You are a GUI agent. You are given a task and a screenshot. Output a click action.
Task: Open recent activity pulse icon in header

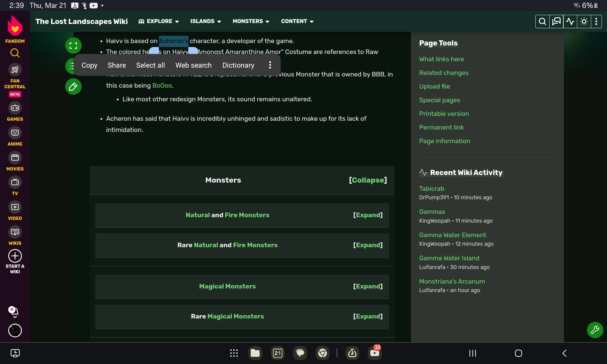(x=570, y=22)
